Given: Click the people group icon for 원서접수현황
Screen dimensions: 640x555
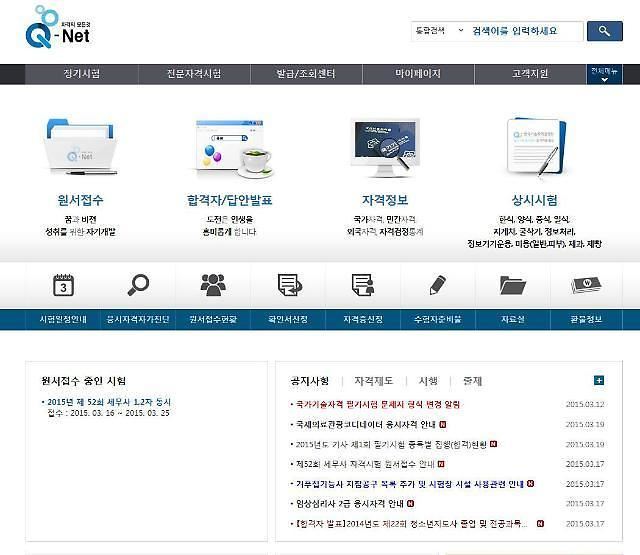Looking at the screenshot, I should tap(213, 284).
